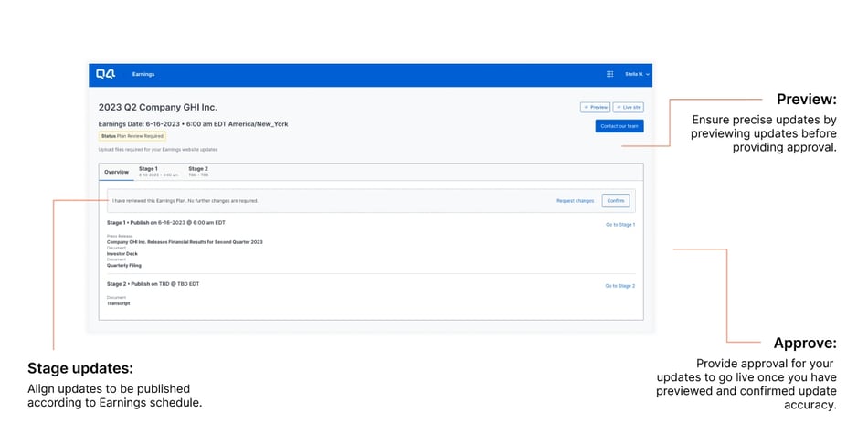Follow the Go to Stage 2 link
This screenshot has width=868, height=434.
(x=619, y=286)
